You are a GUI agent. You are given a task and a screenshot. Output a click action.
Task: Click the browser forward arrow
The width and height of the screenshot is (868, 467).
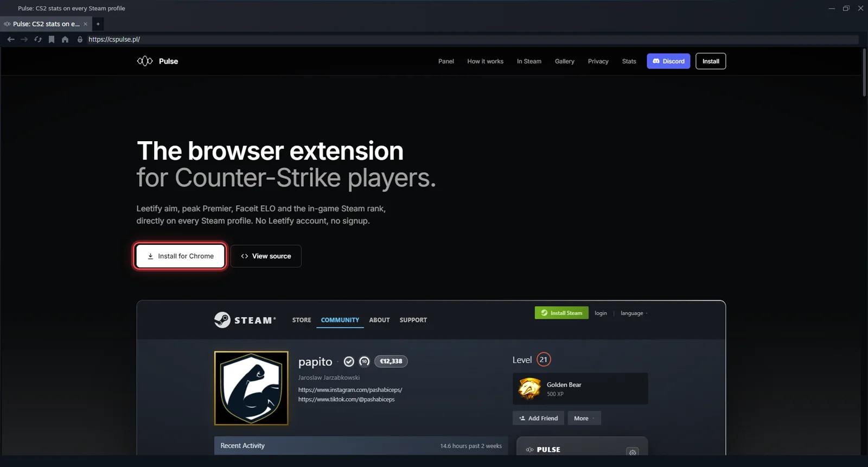24,39
